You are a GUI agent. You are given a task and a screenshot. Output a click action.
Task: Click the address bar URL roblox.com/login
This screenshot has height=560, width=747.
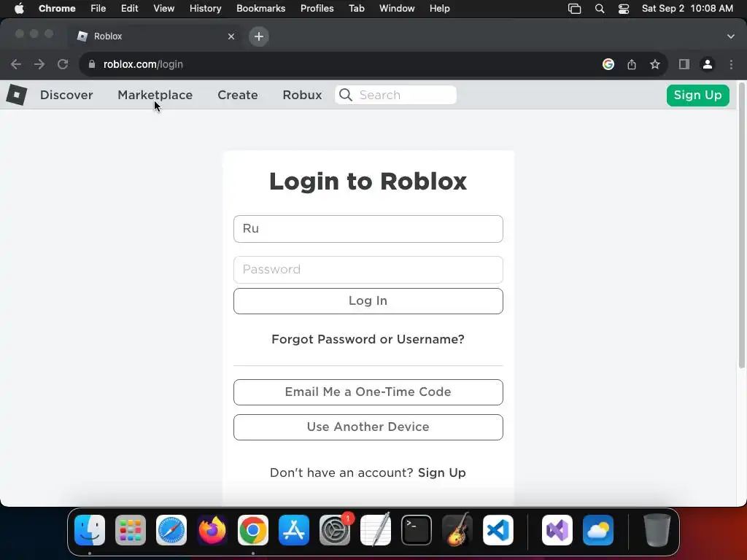[x=143, y=64]
